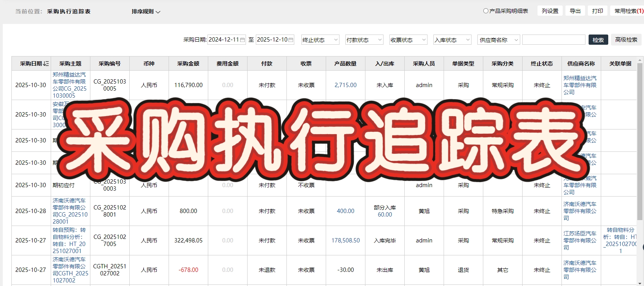Open the 供应商名称 search field dropdown
This screenshot has height=286, width=644.
(499, 40)
